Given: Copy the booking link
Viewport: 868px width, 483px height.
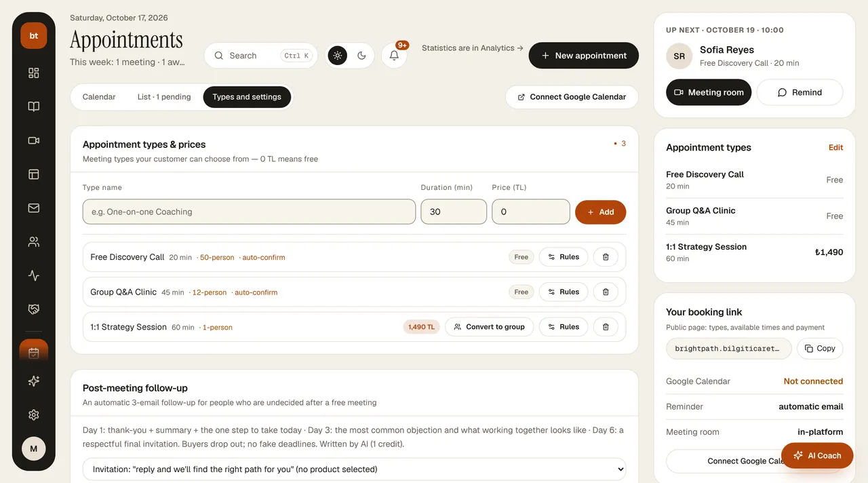Looking at the screenshot, I should 820,348.
